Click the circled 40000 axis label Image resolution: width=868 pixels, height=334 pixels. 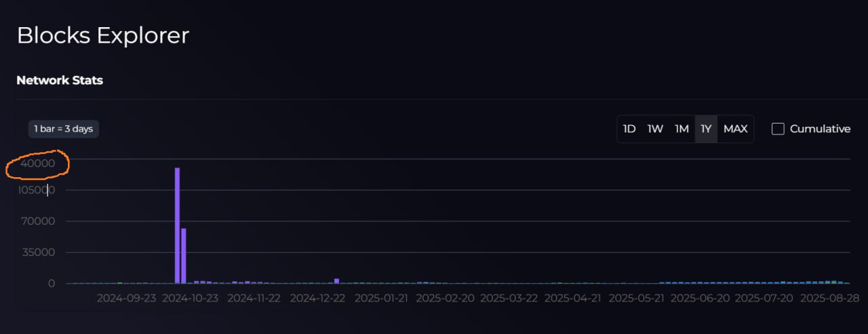(x=38, y=164)
